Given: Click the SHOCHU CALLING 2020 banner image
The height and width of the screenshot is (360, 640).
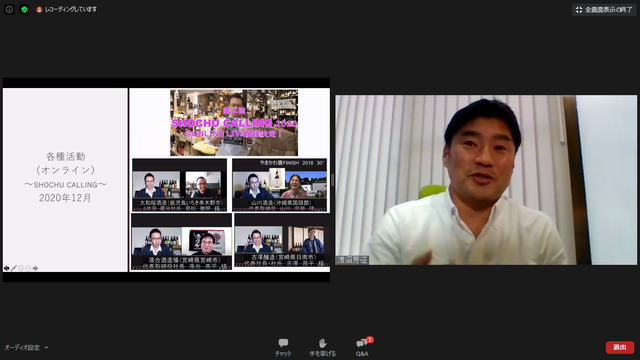Looking at the screenshot, I should click(234, 122).
